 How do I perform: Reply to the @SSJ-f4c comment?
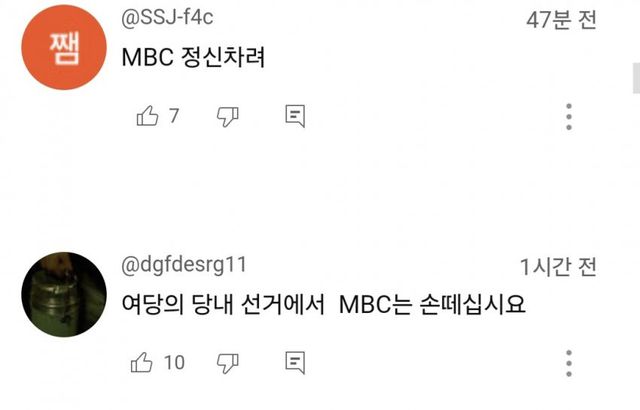(295, 116)
